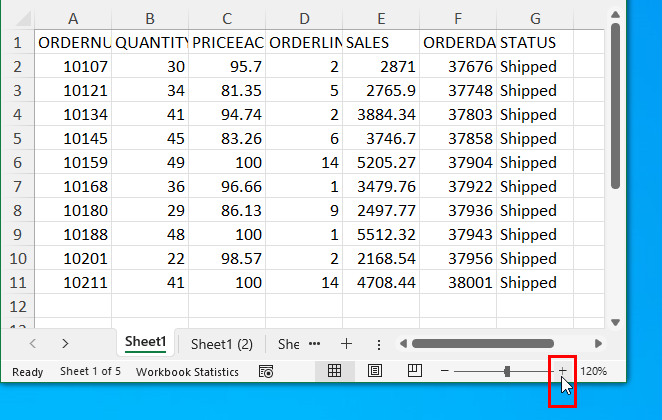Viewport: 662px width, 420px height.
Task: Click the Select All corner triangle
Action: [23, 19]
